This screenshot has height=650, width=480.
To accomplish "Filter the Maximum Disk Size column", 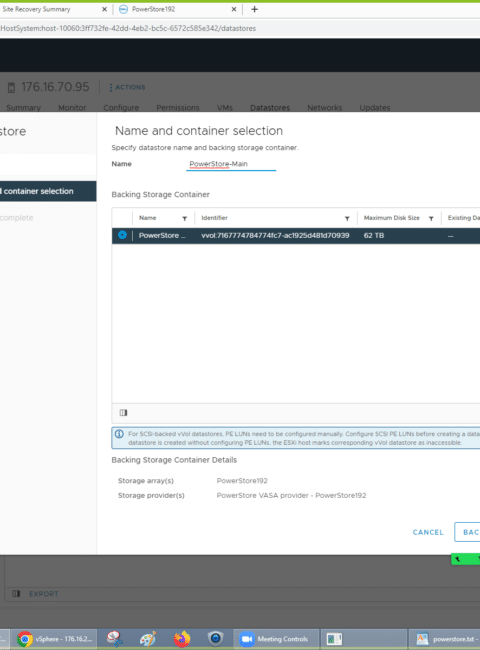I will (431, 218).
